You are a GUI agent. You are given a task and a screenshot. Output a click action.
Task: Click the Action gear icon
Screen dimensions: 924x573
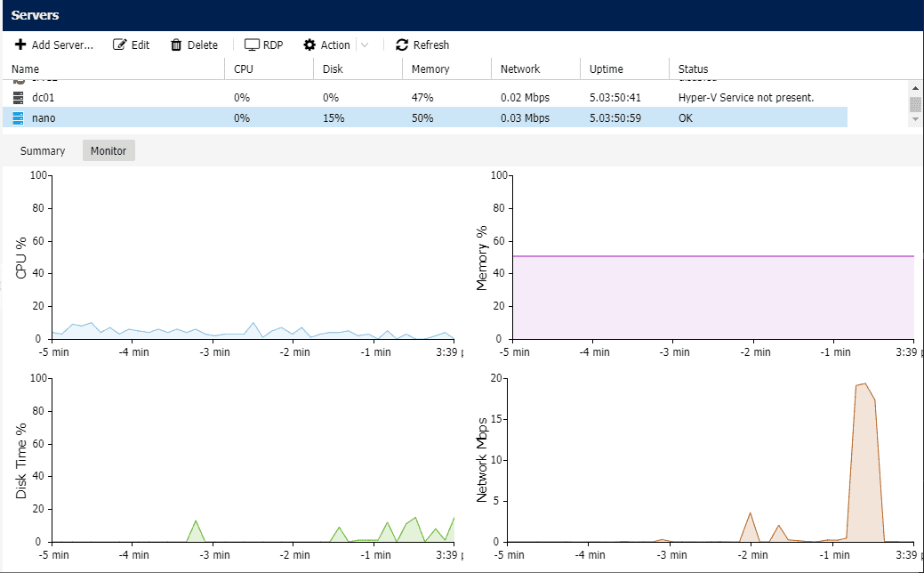(309, 44)
